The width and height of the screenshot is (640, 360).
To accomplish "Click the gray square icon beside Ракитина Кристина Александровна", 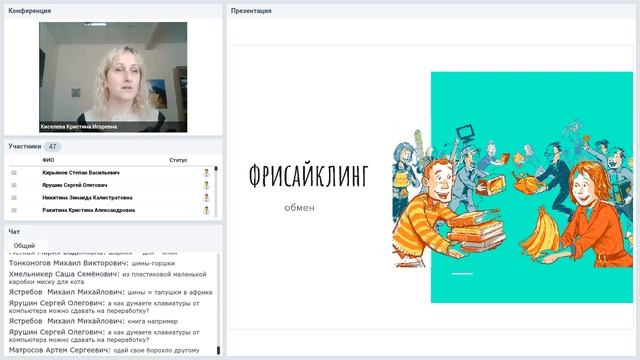I will coord(14,210).
